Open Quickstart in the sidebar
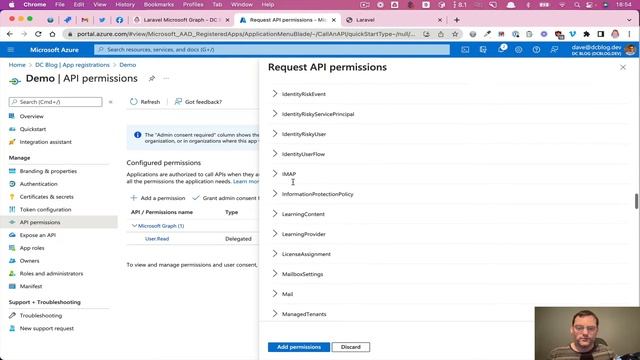The width and height of the screenshot is (640, 360). [33, 129]
